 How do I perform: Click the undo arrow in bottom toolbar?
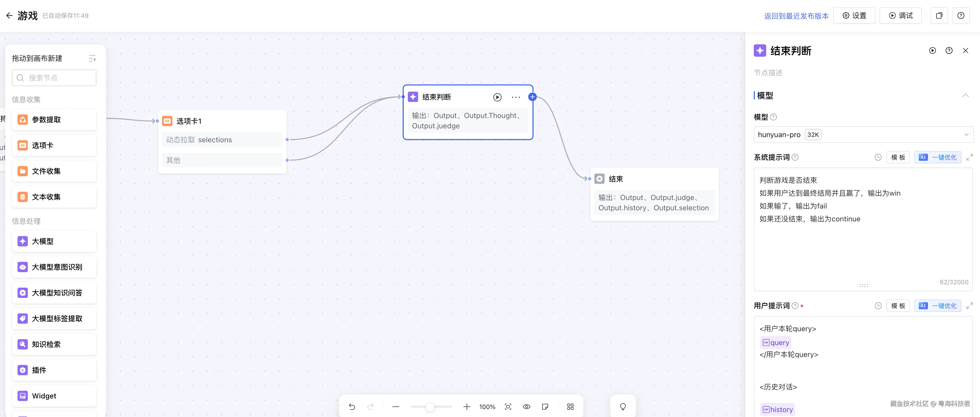(352, 407)
